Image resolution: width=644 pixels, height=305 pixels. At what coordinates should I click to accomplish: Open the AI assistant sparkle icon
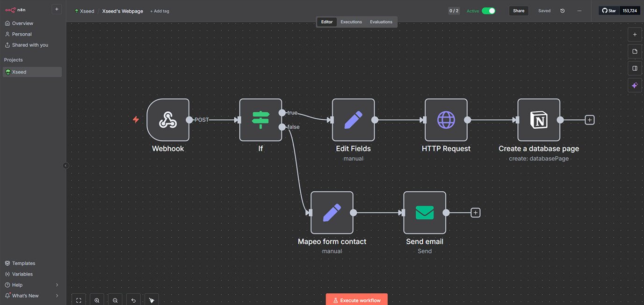point(635,85)
